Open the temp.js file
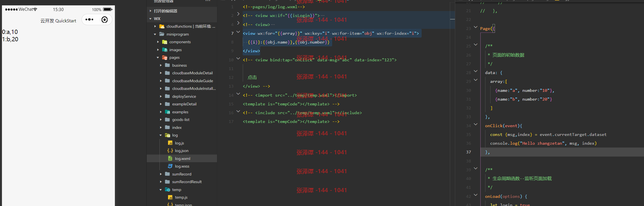 (181, 197)
